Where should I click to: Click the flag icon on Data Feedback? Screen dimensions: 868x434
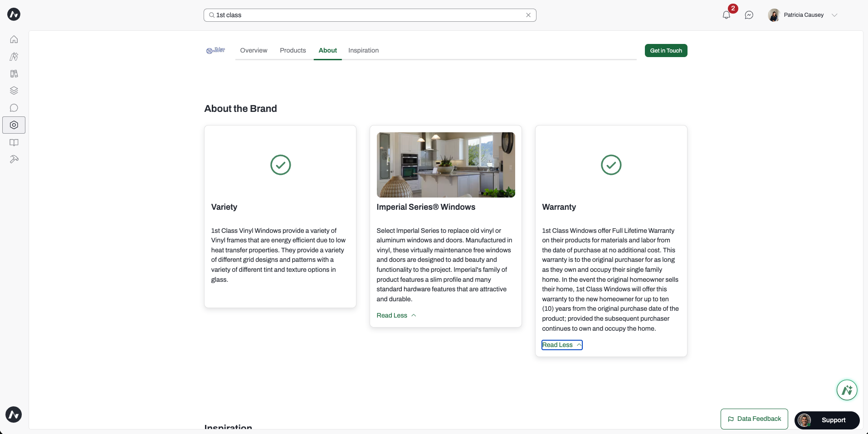731,419
